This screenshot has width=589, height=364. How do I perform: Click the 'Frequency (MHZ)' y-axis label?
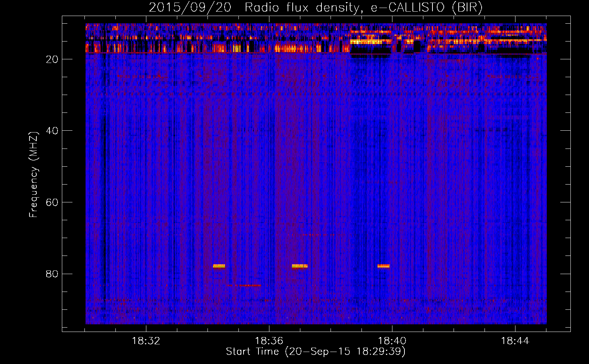[x=33, y=175]
